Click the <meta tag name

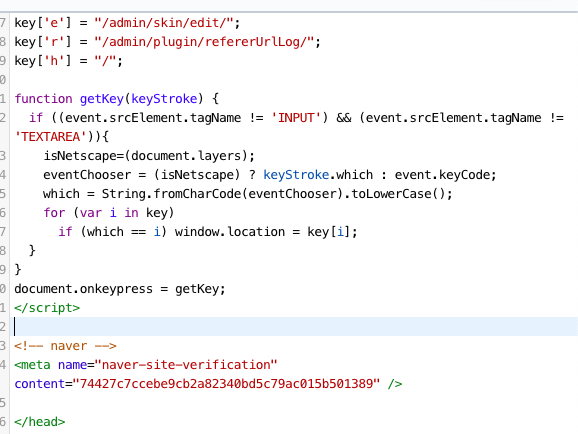[32, 365]
